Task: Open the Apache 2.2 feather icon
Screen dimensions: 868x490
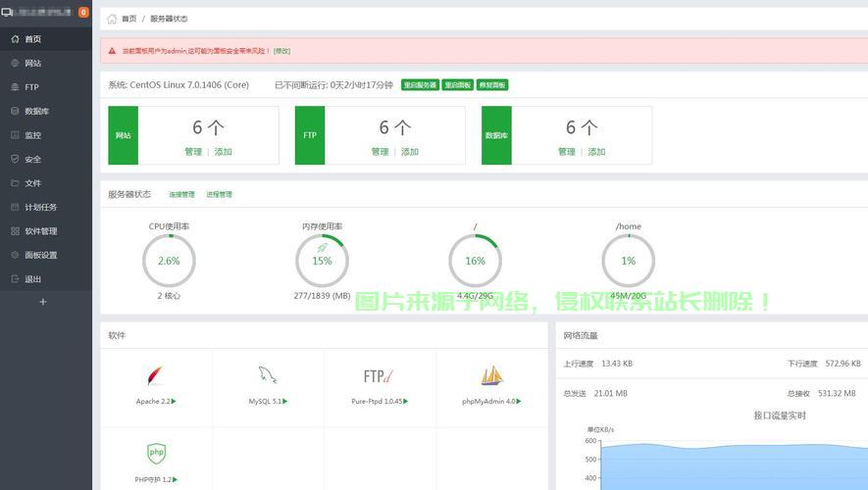Action: [x=155, y=375]
